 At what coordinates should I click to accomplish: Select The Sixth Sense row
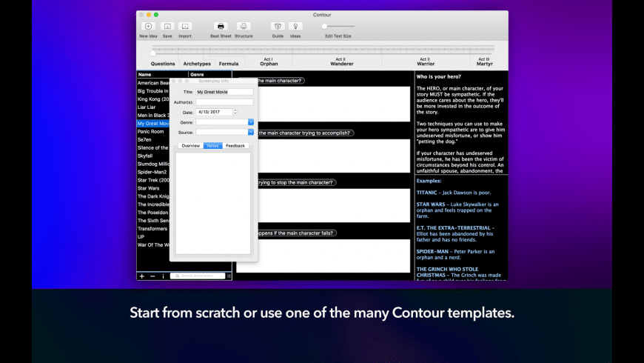pyautogui.click(x=152, y=220)
